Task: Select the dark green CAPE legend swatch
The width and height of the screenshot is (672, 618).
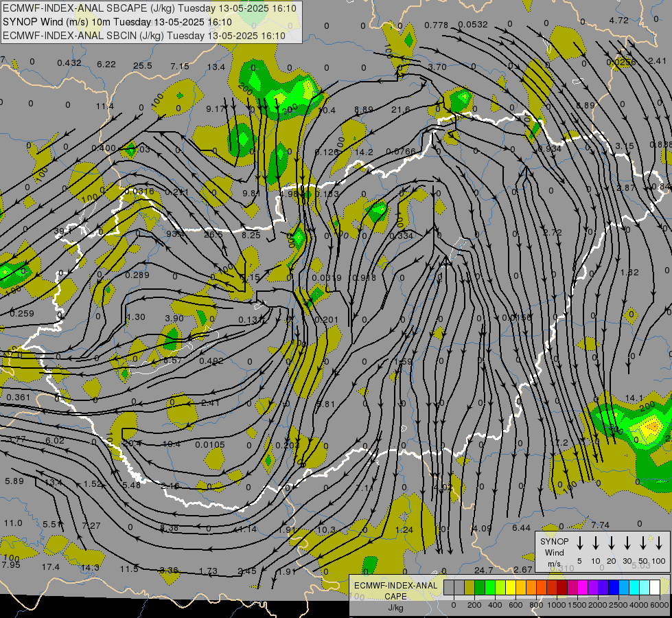Action: point(480,588)
